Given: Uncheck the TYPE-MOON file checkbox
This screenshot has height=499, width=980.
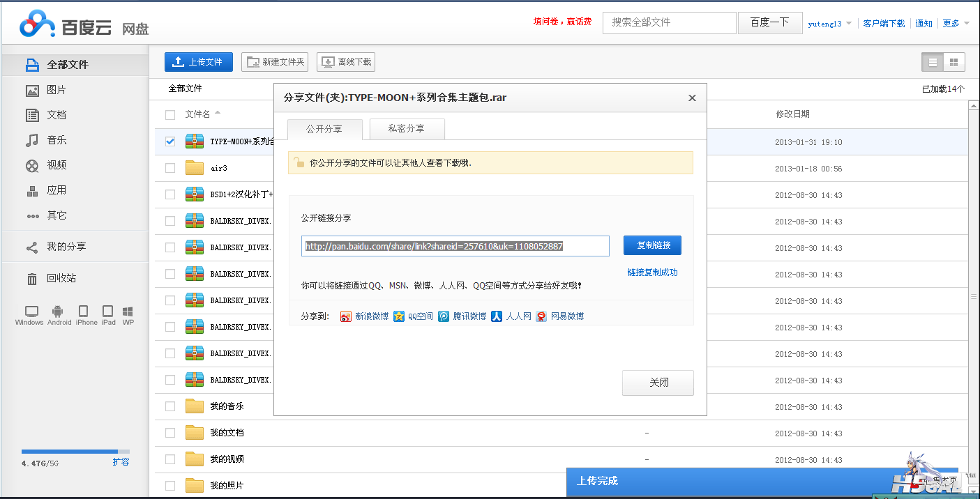Looking at the screenshot, I should [170, 141].
